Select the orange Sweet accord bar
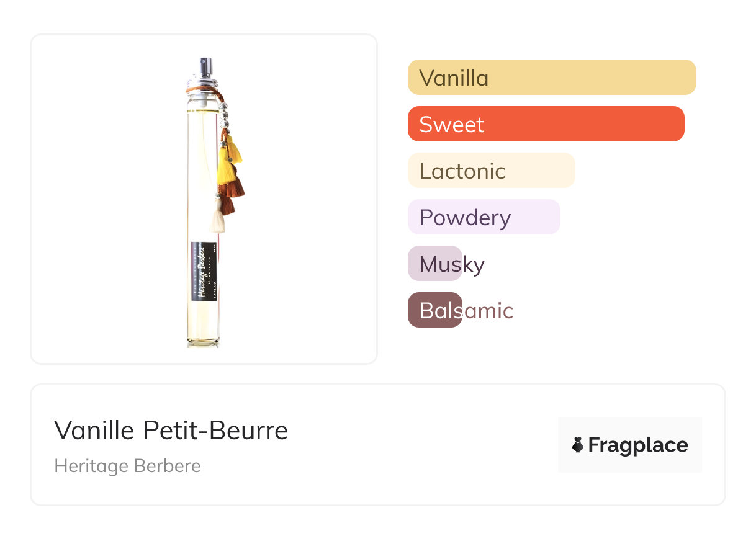This screenshot has height=536, width=756. (x=546, y=124)
